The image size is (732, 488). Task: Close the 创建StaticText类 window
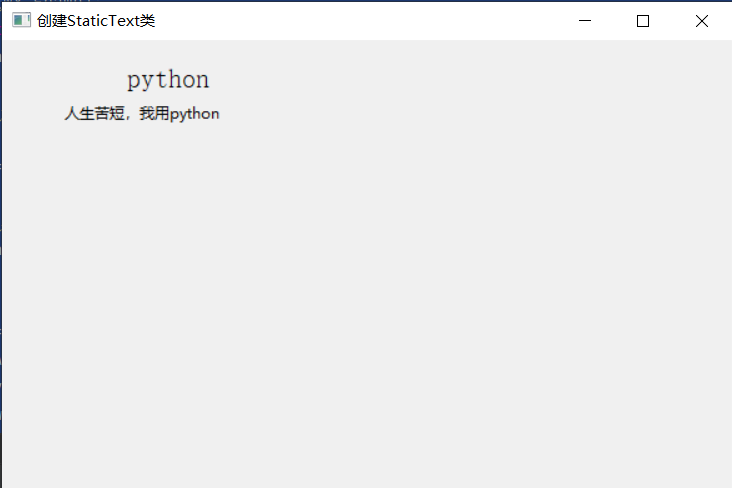pyautogui.click(x=702, y=21)
